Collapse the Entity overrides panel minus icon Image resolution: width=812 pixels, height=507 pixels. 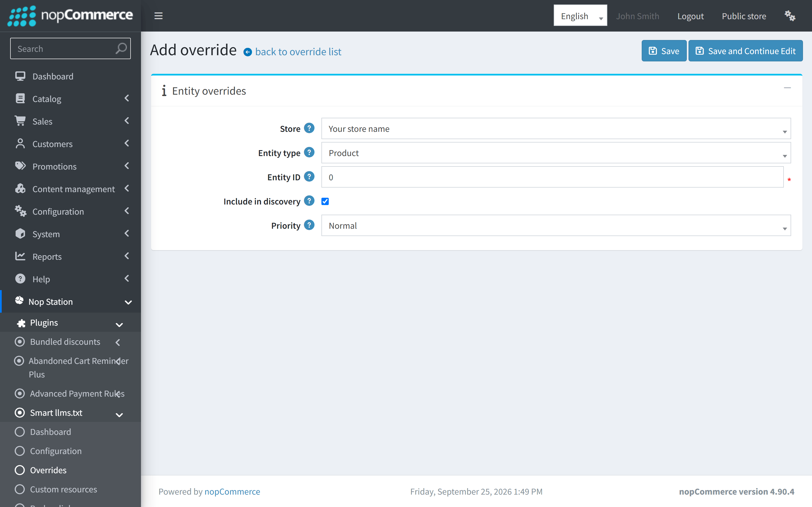[787, 88]
